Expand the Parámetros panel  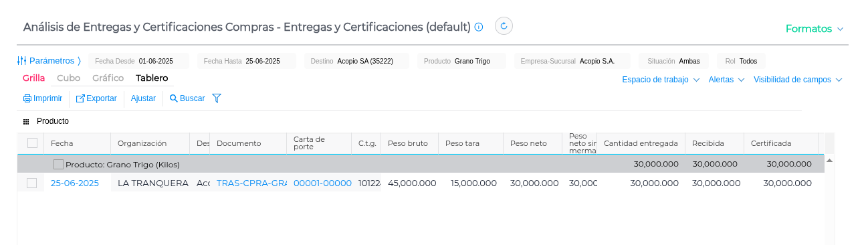[x=49, y=61]
